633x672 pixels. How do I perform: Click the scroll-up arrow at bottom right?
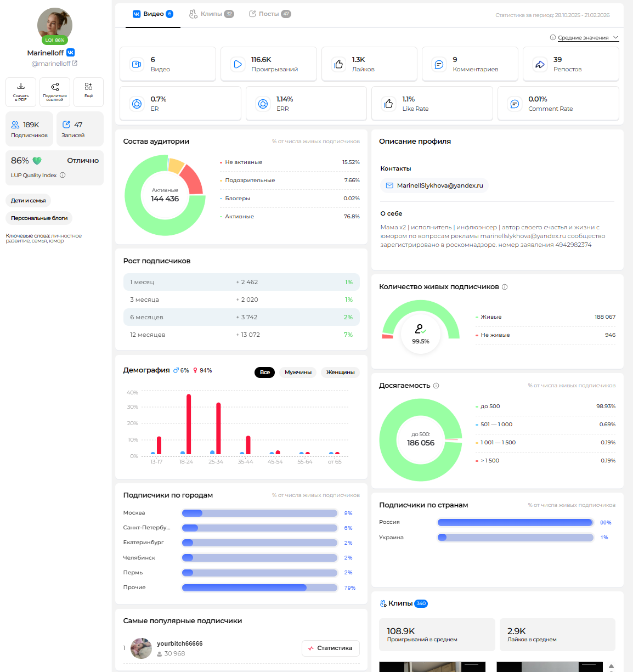point(611,667)
